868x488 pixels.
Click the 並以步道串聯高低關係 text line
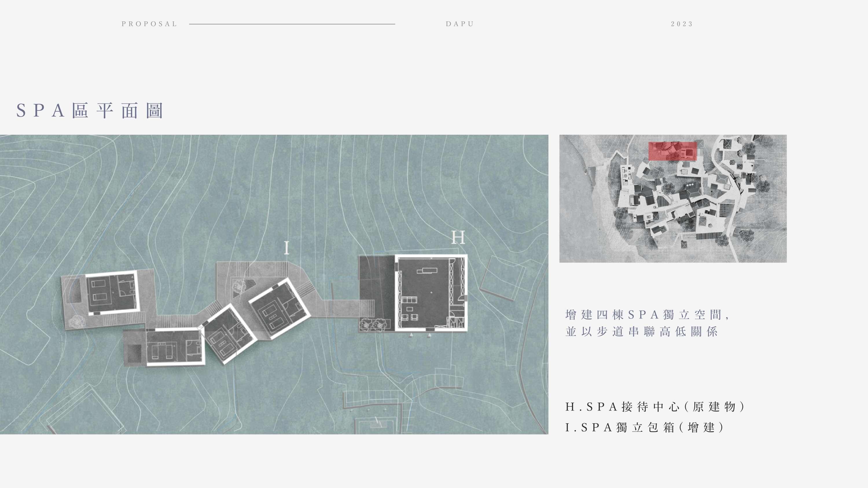click(641, 332)
